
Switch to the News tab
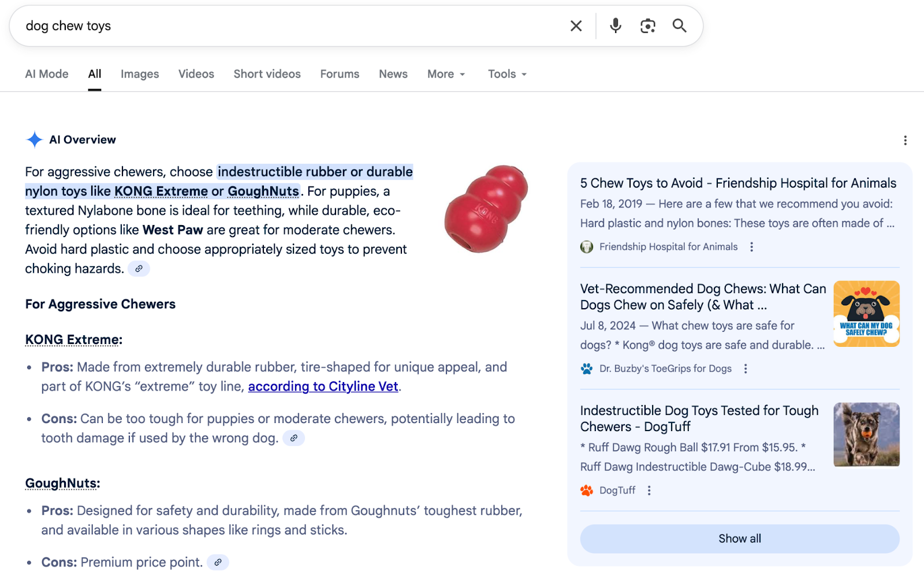[393, 74]
